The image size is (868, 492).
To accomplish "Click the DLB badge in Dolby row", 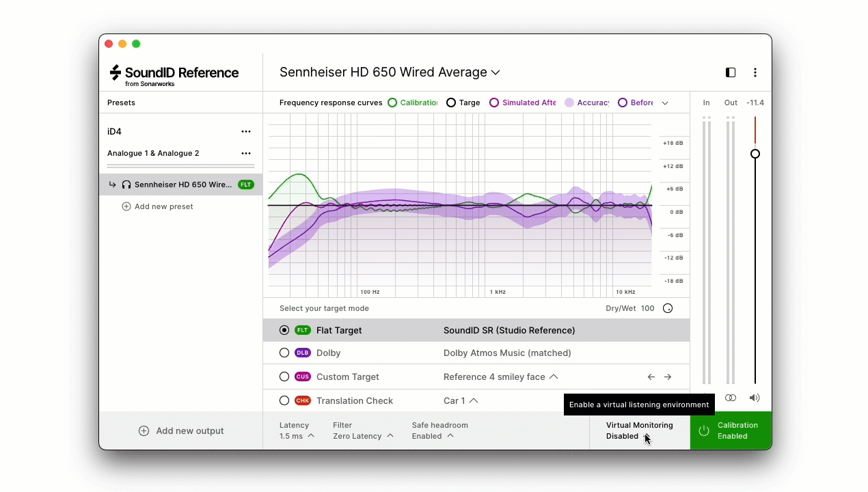I will [x=303, y=353].
